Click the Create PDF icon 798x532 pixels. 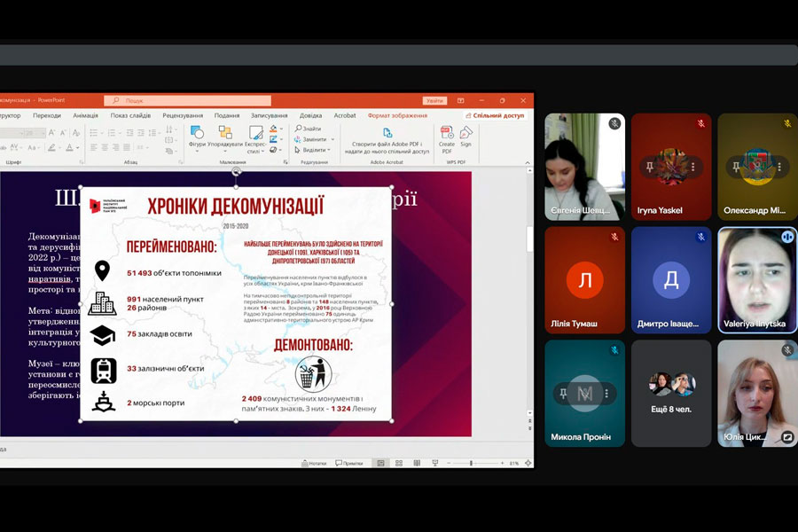coord(447,137)
